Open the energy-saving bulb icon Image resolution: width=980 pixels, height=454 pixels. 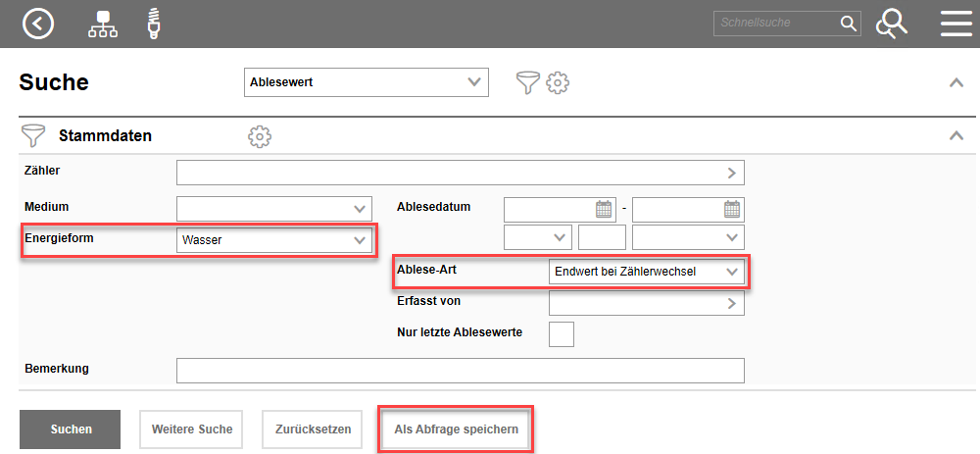[x=153, y=24]
